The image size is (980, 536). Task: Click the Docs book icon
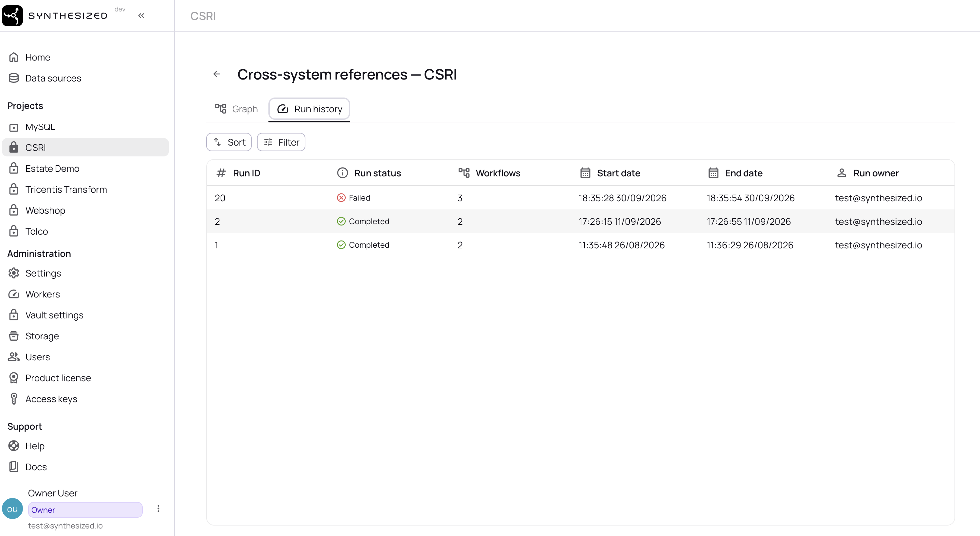pyautogui.click(x=14, y=467)
